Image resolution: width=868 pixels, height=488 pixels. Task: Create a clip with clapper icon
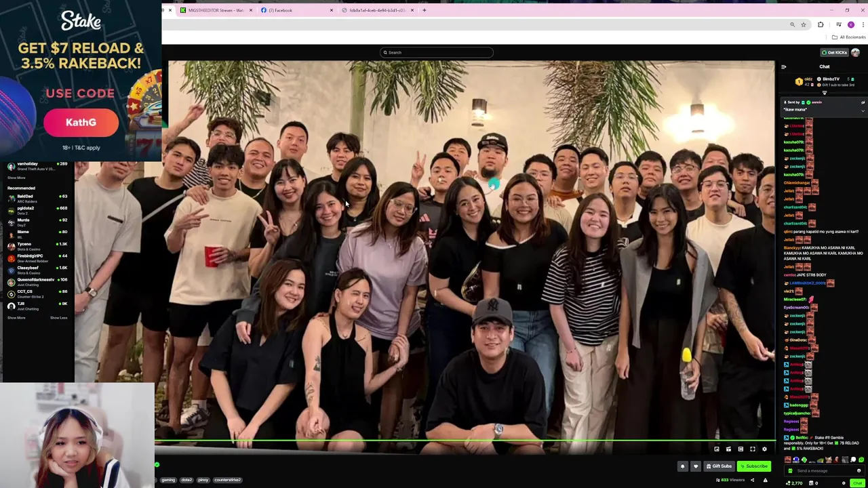728,449
